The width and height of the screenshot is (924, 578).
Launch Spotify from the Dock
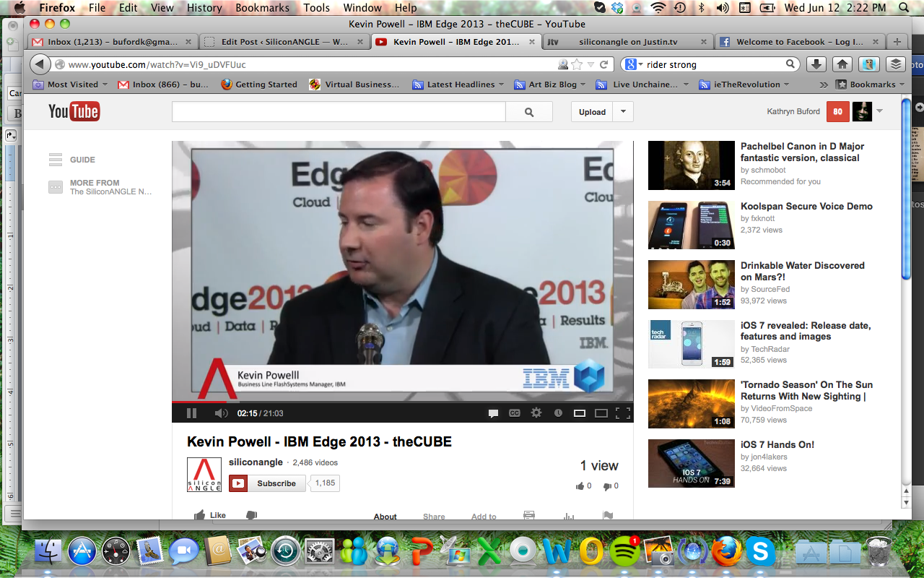625,552
